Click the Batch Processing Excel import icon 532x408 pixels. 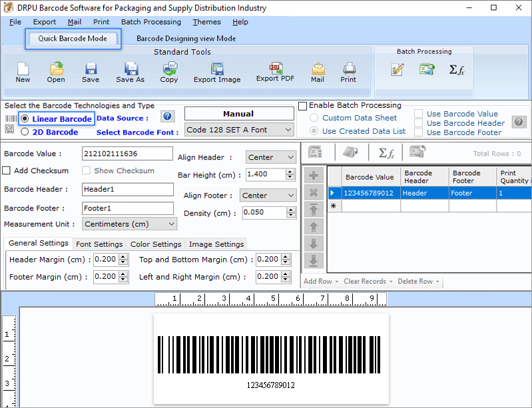tap(427, 69)
